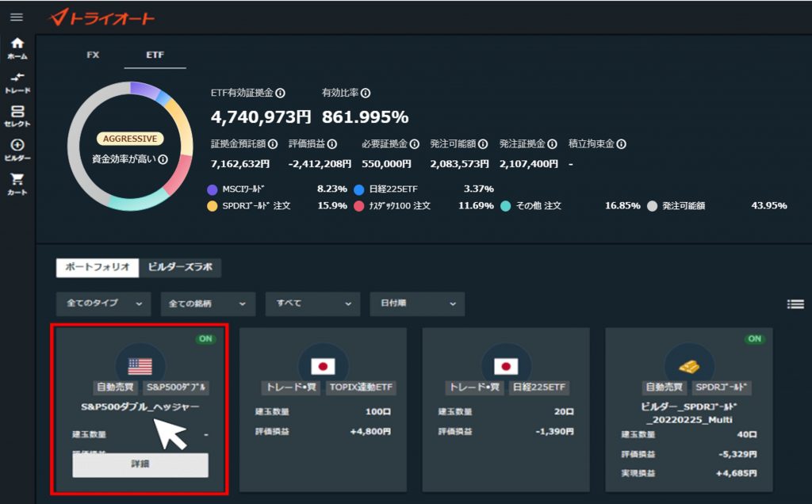Click the -2,412,208円 loss value
The height and width of the screenshot is (504, 812).
pyautogui.click(x=320, y=164)
